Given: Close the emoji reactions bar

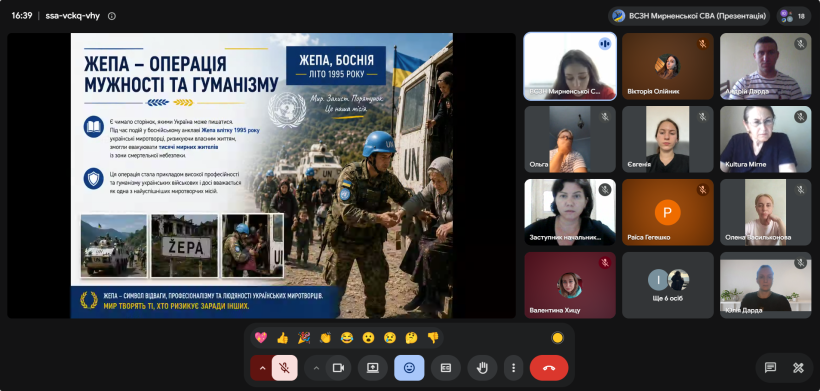Looking at the screenshot, I should click(409, 368).
